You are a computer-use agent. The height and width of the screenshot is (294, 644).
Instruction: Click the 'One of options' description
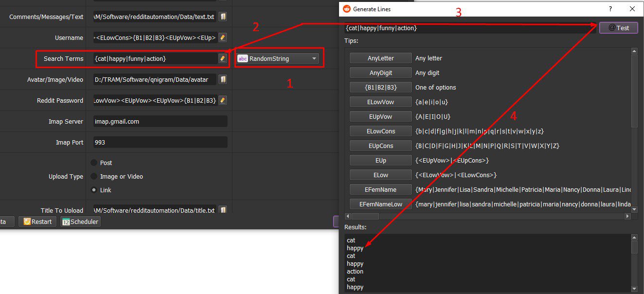coord(435,88)
